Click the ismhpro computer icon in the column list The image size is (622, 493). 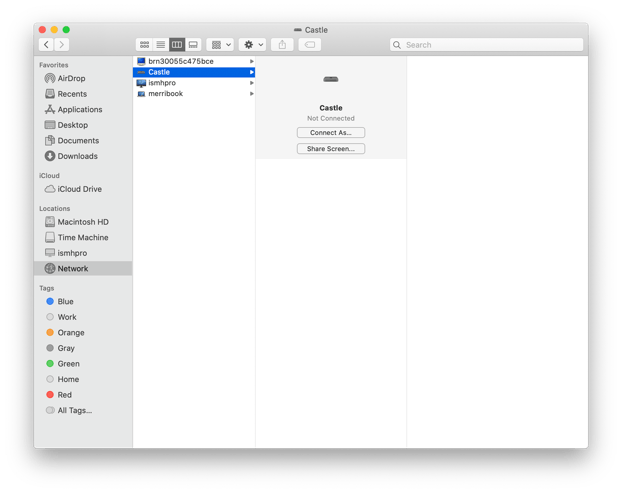[141, 82]
